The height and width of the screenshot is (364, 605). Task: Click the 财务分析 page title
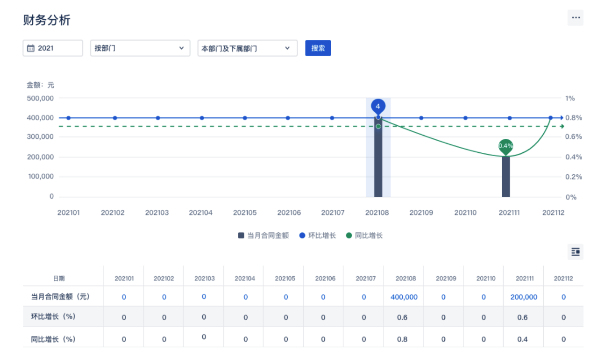click(x=47, y=20)
